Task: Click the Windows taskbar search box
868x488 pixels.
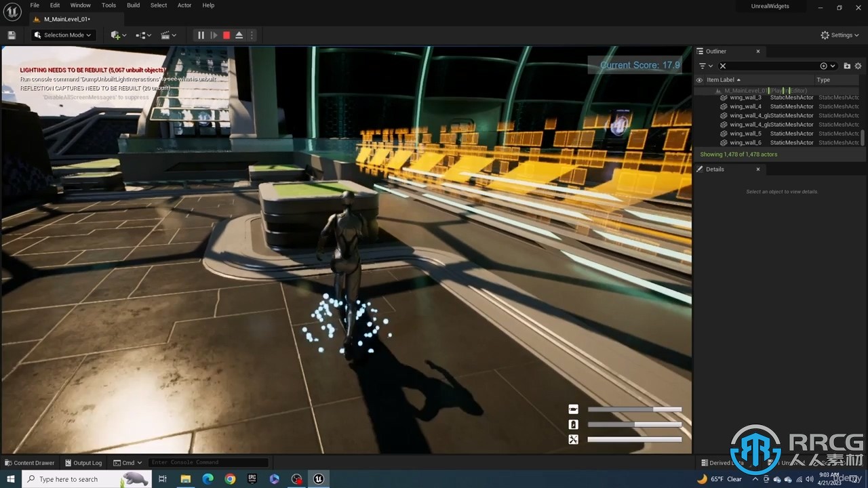Action: 87,479
